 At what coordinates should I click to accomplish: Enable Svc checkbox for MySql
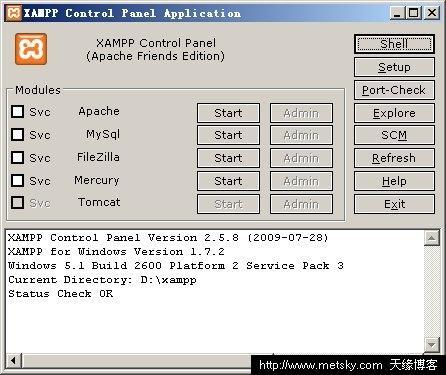pos(17,135)
